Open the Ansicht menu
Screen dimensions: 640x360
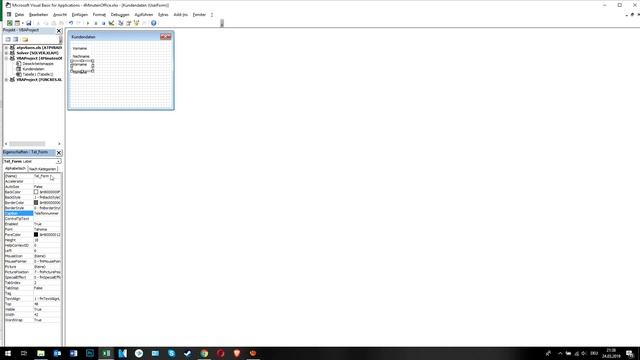point(60,15)
